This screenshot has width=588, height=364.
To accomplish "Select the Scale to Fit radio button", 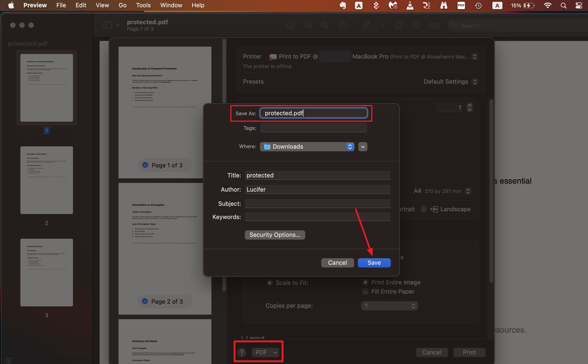I will click(x=270, y=282).
